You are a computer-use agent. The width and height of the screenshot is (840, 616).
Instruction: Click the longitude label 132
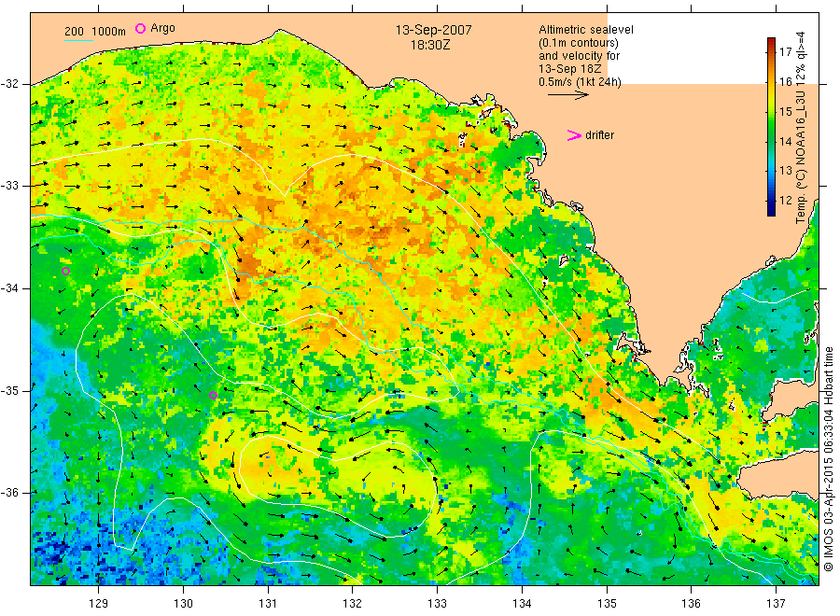point(353,604)
